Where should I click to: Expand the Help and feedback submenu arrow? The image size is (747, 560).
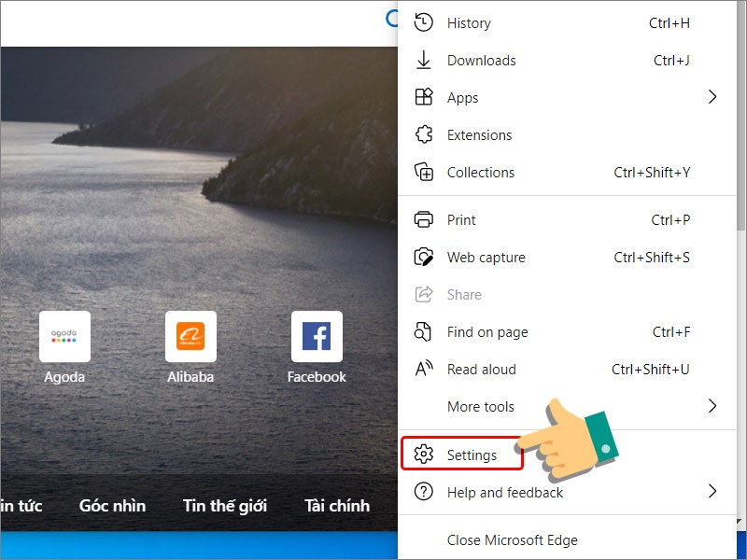[x=712, y=491]
